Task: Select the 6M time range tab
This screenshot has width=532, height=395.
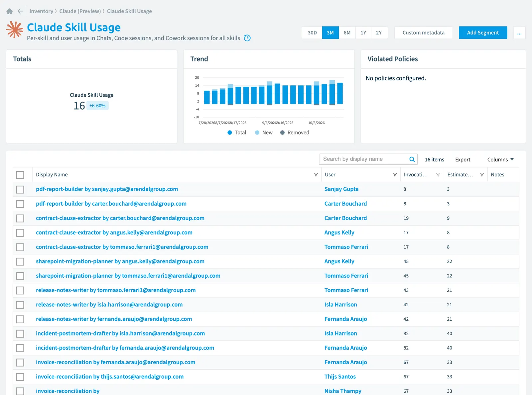Action: (347, 33)
